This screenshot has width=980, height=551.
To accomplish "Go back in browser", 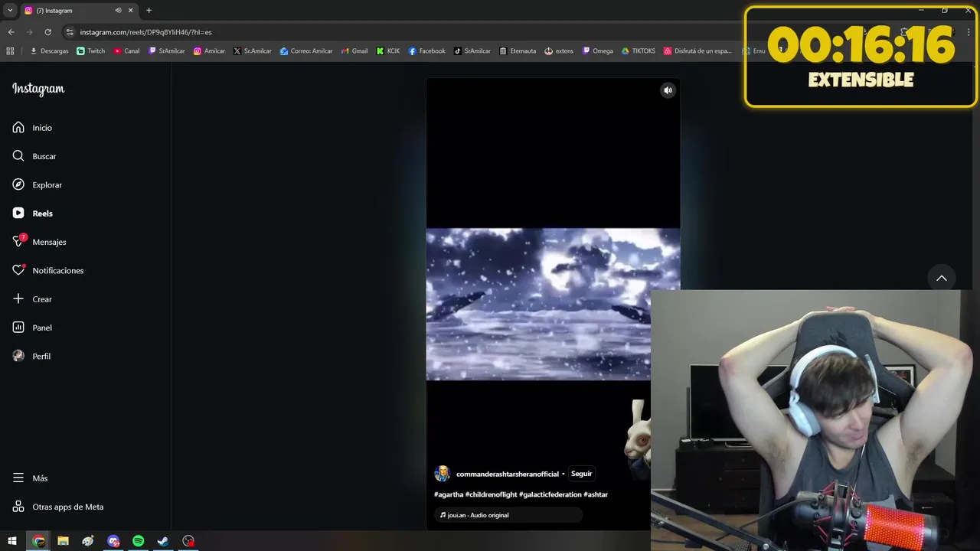I will click(11, 32).
